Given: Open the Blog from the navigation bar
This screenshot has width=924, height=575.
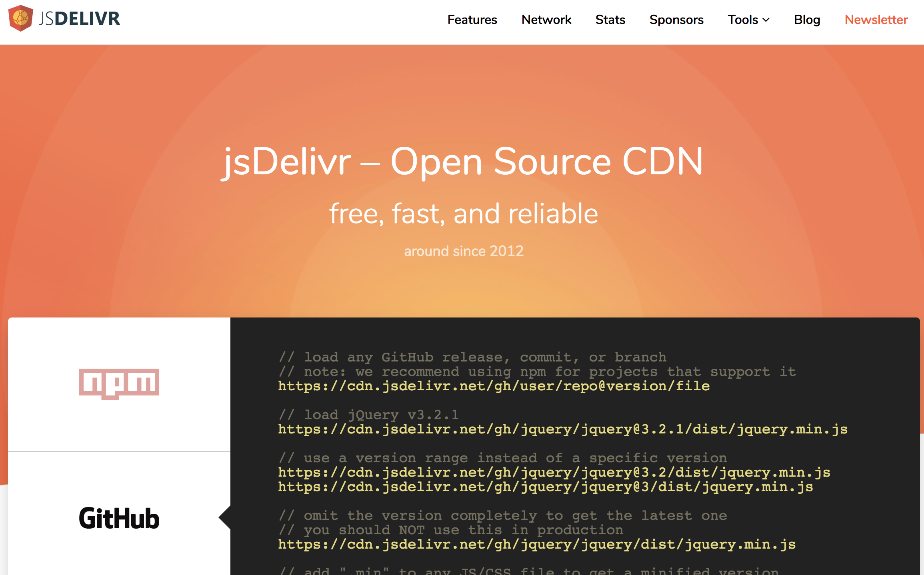Looking at the screenshot, I should tap(807, 20).
